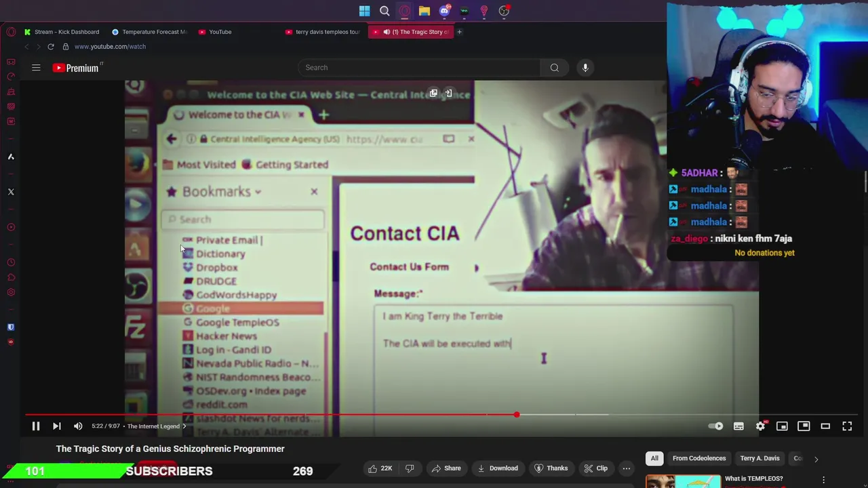Open the Opera menu logo
Screen dimensions: 868x488
[x=11, y=32]
